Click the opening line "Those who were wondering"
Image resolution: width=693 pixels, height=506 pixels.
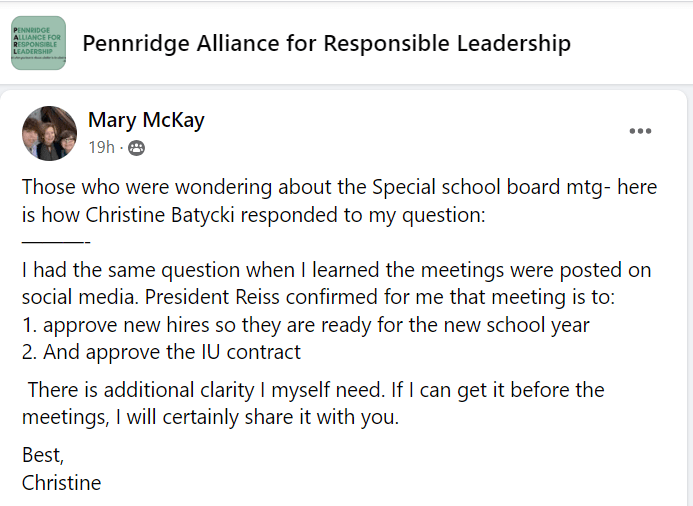(132, 187)
